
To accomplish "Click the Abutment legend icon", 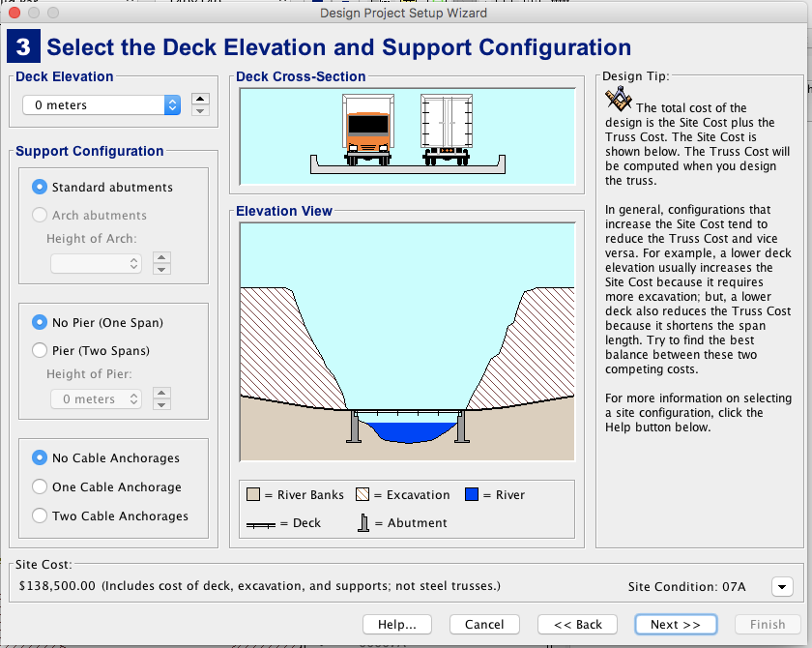I will (x=363, y=522).
